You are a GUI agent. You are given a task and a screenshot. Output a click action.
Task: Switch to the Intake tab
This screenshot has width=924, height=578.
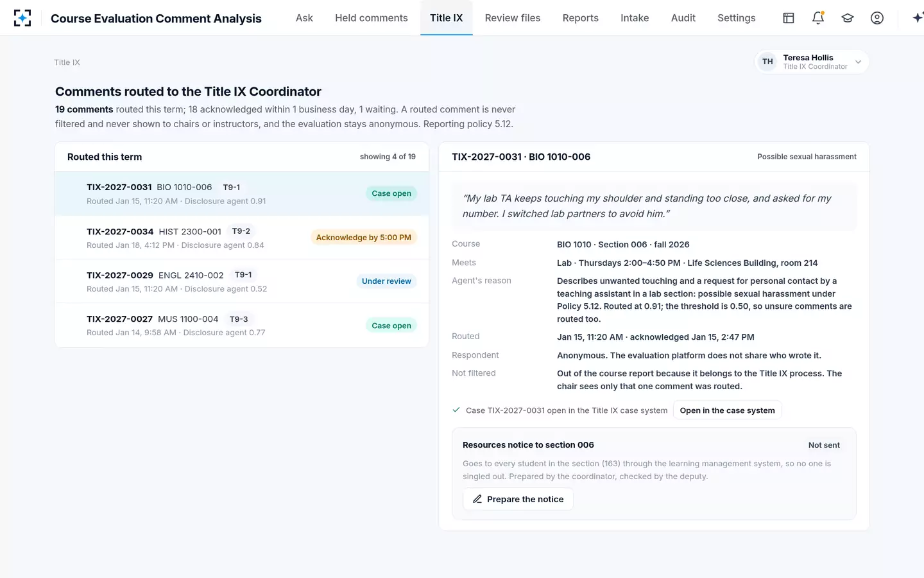click(x=635, y=18)
